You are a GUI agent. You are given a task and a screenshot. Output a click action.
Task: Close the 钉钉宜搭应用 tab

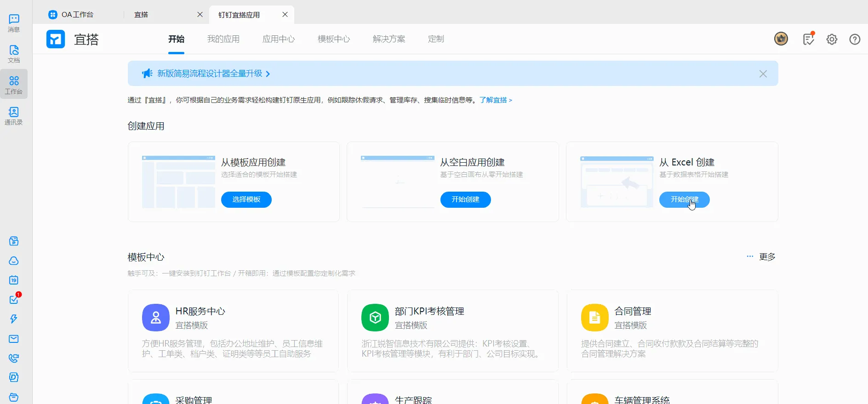[x=285, y=15]
